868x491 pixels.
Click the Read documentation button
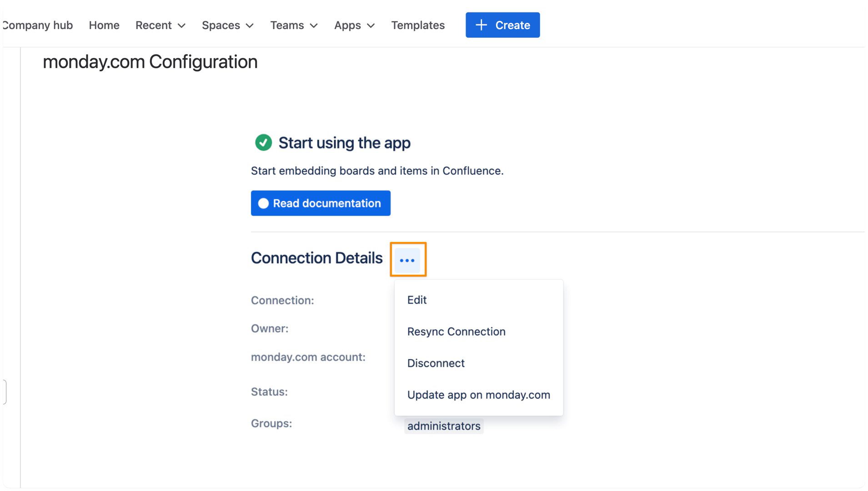click(321, 203)
